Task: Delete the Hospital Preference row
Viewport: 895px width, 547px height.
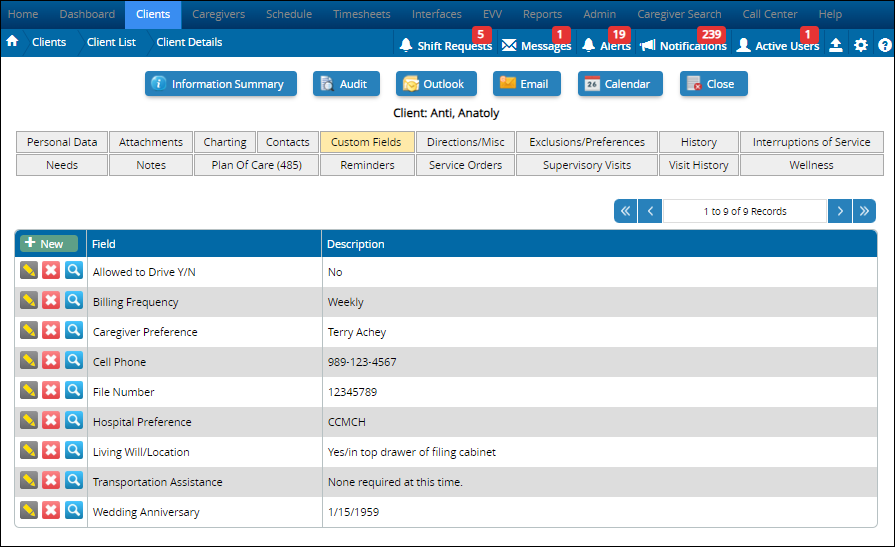Action: [51, 420]
